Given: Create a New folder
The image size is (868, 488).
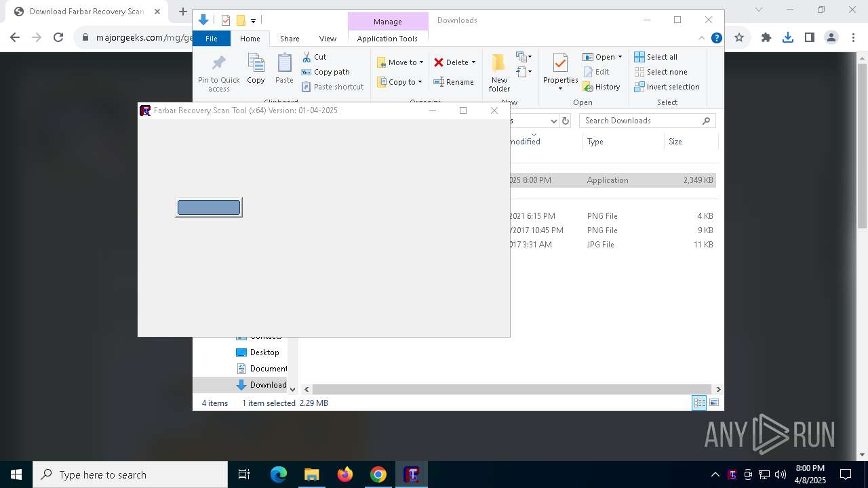Looking at the screenshot, I should coord(499,73).
